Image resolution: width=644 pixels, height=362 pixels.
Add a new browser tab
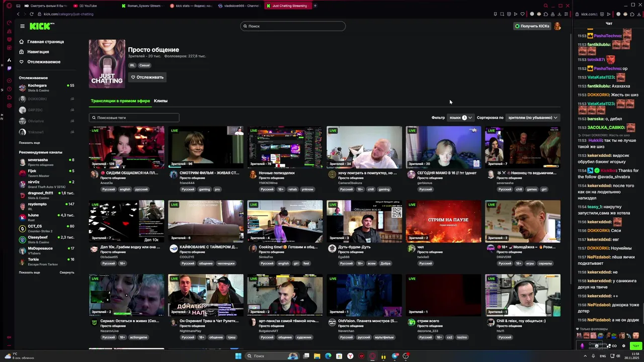point(315,6)
